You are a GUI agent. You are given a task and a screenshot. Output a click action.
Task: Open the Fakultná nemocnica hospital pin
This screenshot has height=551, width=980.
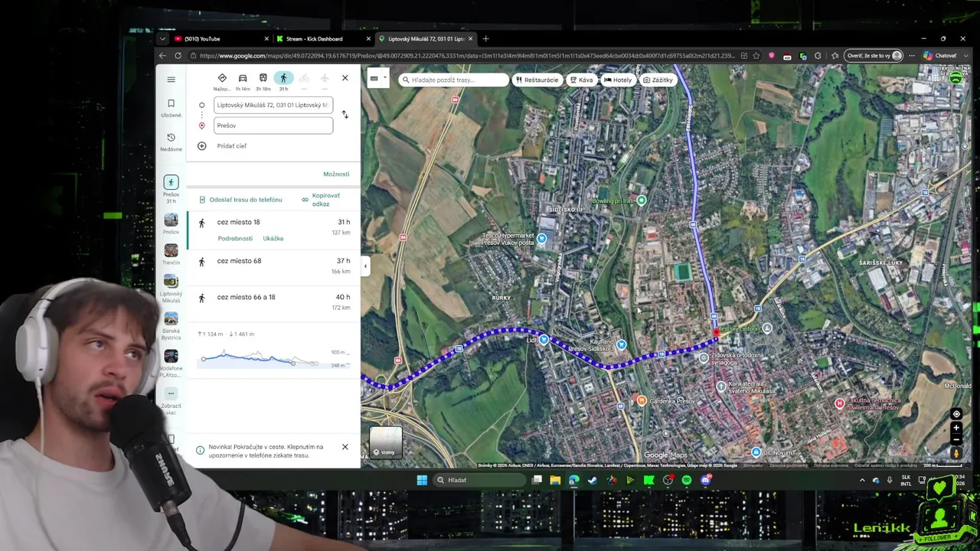pyautogui.click(x=840, y=403)
